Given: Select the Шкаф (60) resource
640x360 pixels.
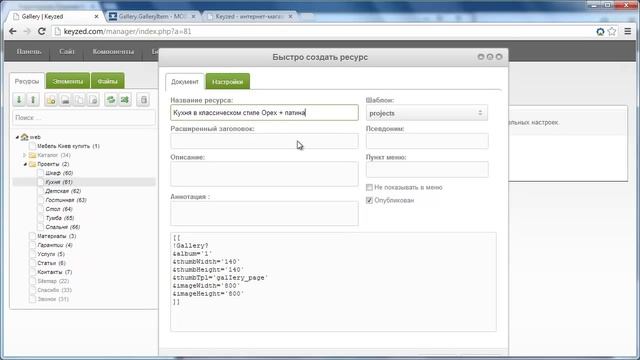Looking at the screenshot, I should coord(59,173).
